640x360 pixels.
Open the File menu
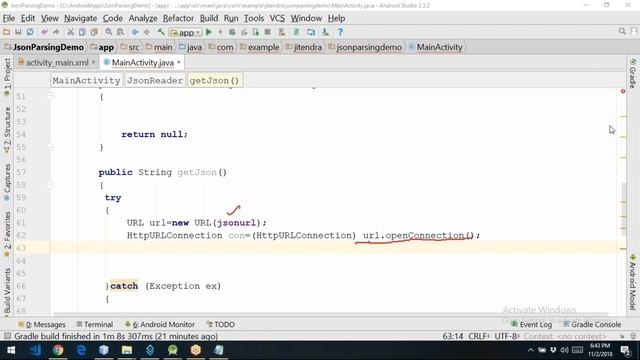coord(9,18)
